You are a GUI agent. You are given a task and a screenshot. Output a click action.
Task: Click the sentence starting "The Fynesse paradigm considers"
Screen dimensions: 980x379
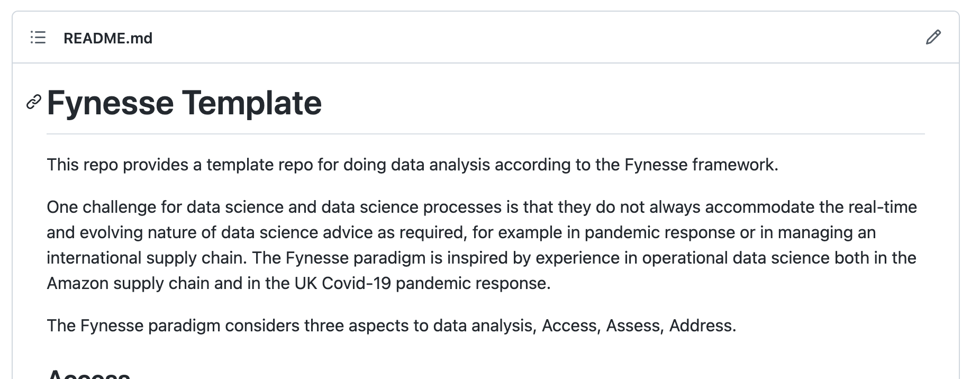pos(391,326)
